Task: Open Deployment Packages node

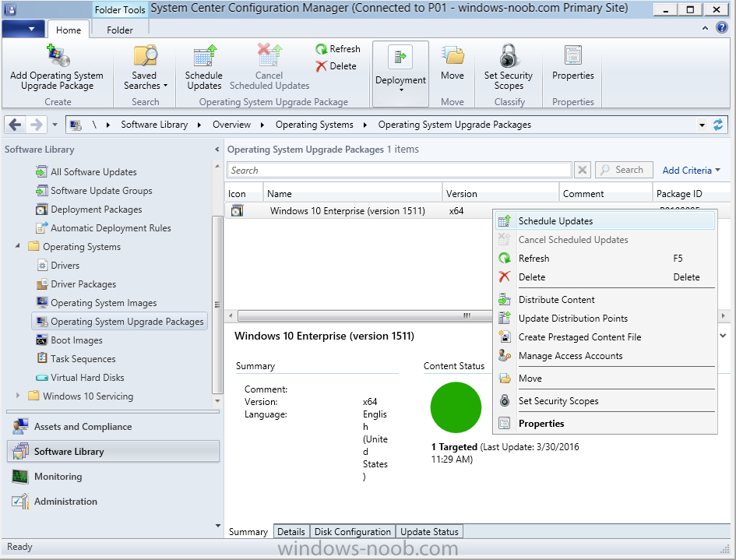Action: 89,210
